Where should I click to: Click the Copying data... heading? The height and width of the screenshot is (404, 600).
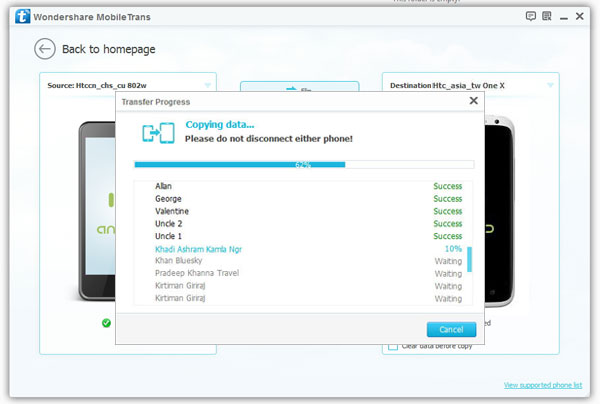220,125
